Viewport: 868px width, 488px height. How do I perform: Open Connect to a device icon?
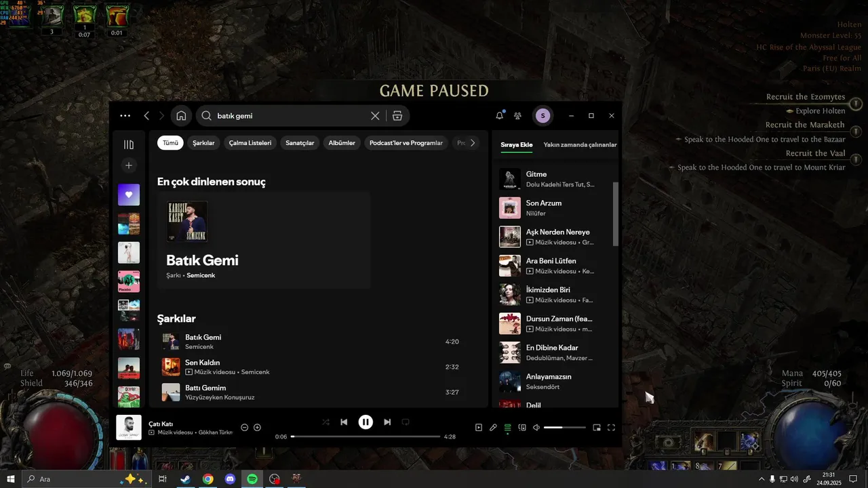click(522, 428)
